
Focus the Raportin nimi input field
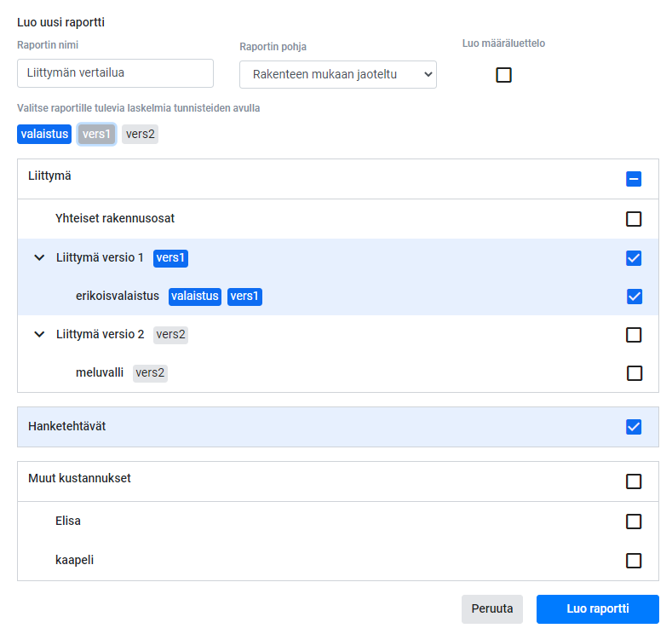coord(115,73)
